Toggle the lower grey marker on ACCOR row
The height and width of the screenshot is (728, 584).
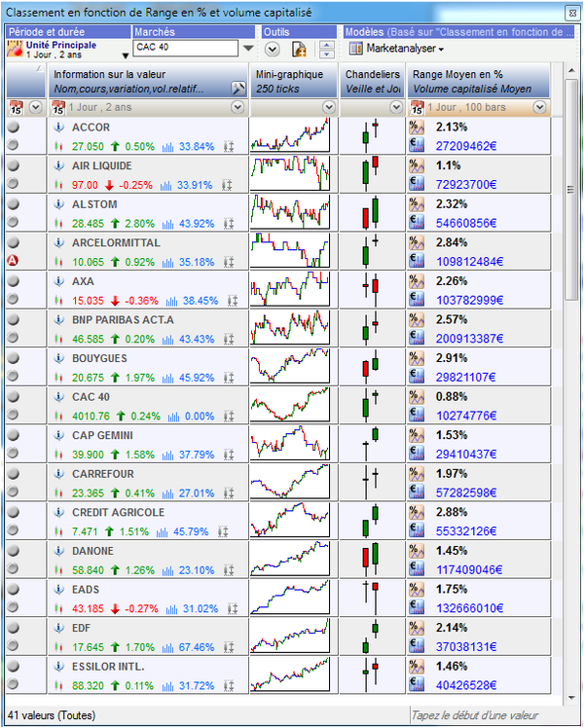pos(13,144)
